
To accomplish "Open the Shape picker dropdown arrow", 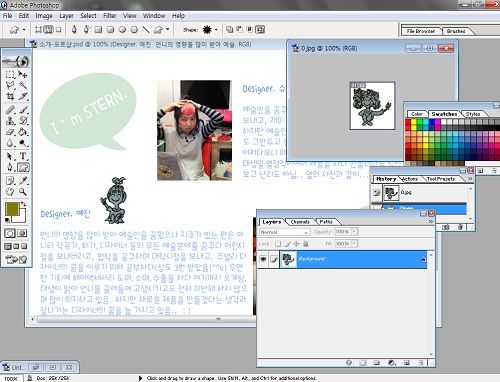I will pyautogui.click(x=216, y=30).
